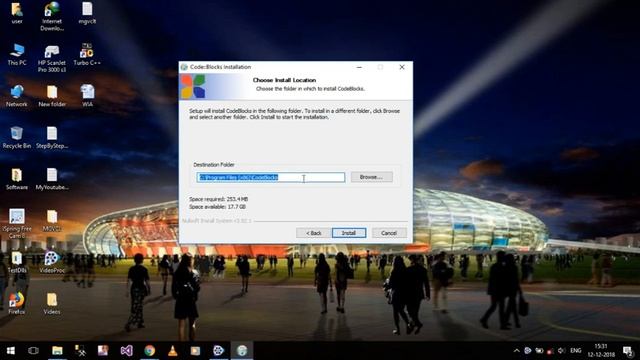The width and height of the screenshot is (640, 360).
Task: Open Visual Studio from the taskbar
Action: coord(127,351)
